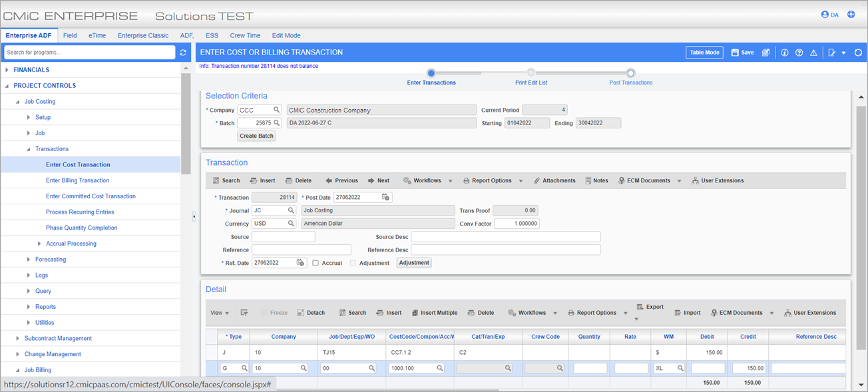The width and height of the screenshot is (868, 392).
Task: Click the Save icon in header
Action: [742, 53]
